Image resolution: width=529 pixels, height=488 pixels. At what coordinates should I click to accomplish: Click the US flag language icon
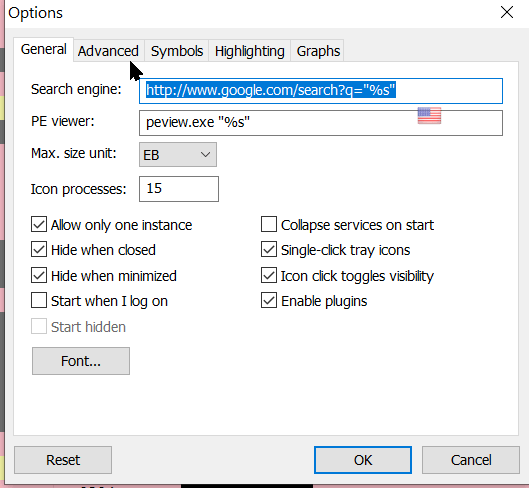pyautogui.click(x=429, y=115)
